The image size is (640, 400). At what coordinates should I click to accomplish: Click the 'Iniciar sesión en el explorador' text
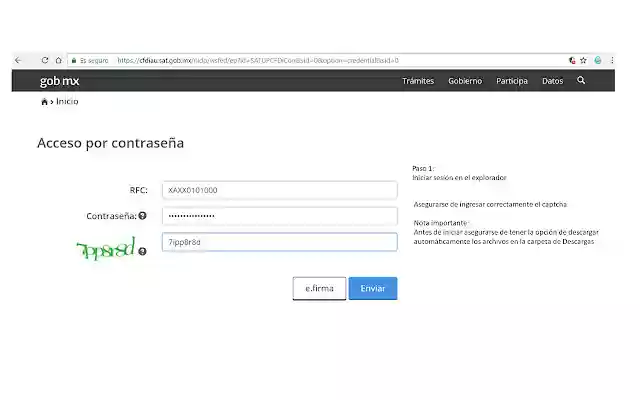(x=459, y=178)
